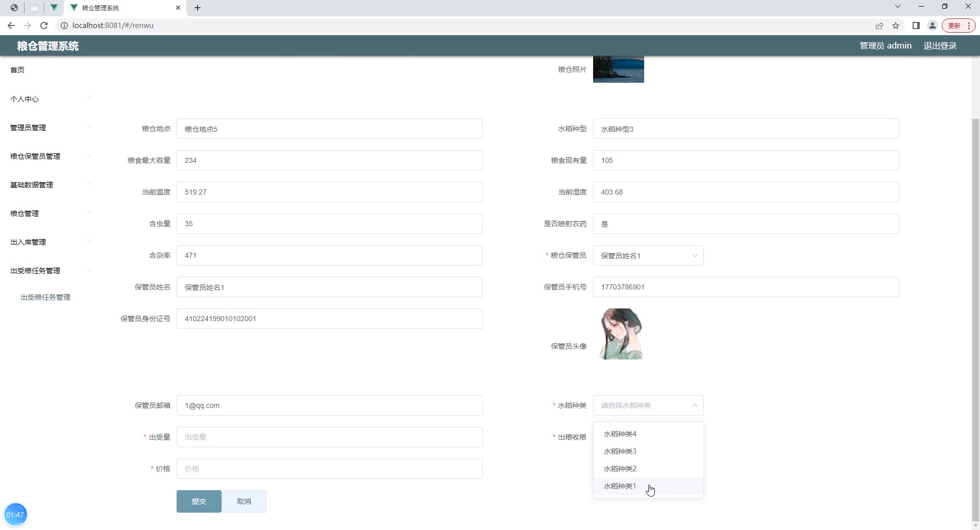Go back using browser back arrow

pyautogui.click(x=11, y=26)
